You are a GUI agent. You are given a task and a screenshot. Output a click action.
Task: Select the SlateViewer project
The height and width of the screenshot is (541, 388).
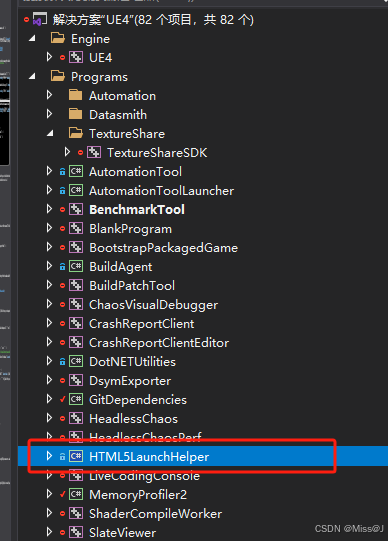pos(122,532)
